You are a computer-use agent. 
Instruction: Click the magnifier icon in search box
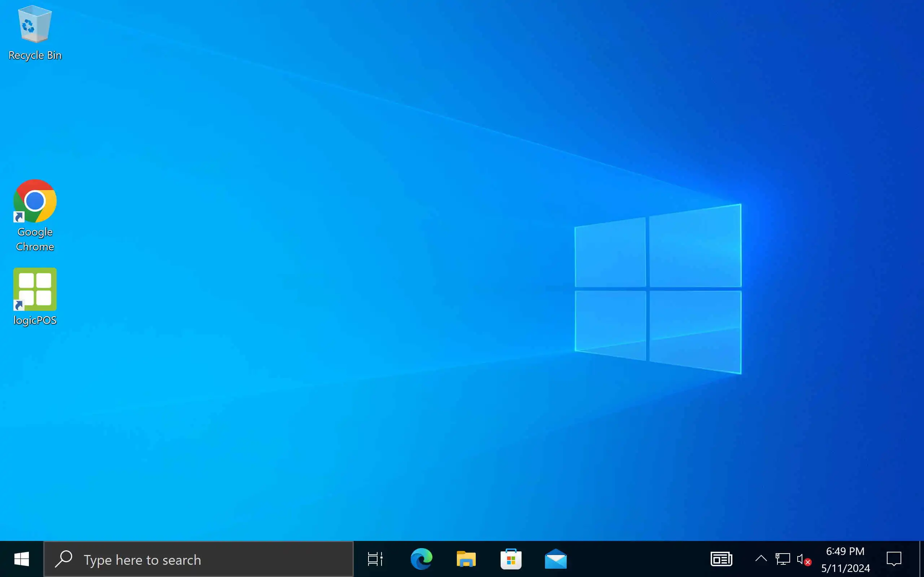point(64,559)
